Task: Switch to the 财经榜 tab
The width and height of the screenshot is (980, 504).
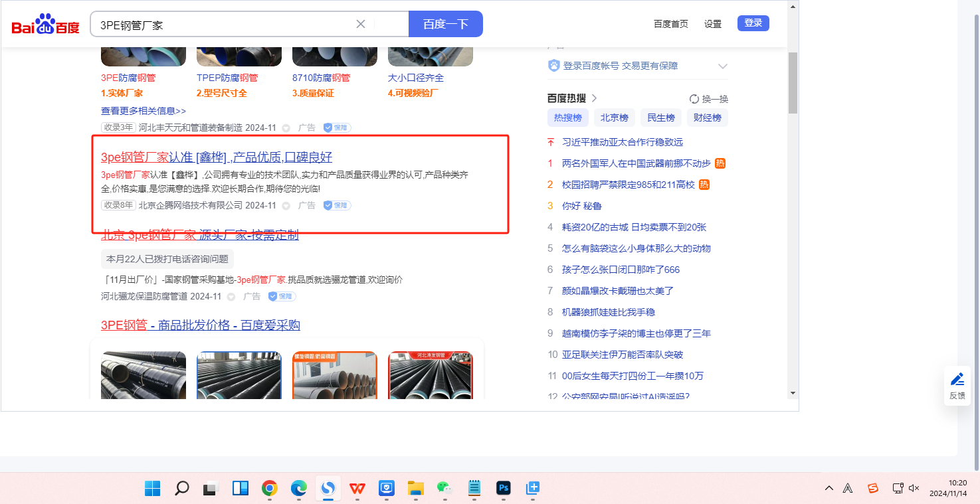Action: tap(707, 118)
